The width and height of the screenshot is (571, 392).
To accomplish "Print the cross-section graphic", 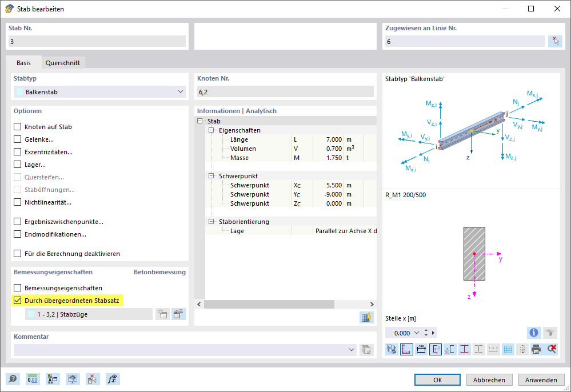I will click(x=536, y=349).
